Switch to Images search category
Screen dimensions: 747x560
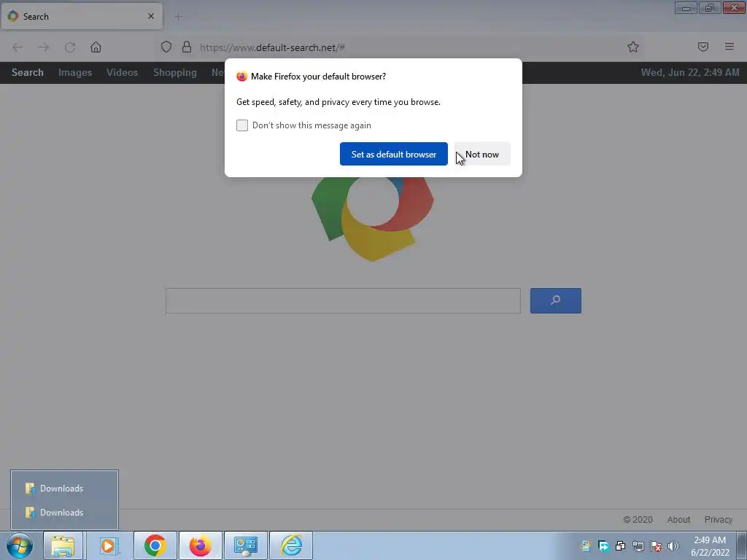tap(75, 72)
